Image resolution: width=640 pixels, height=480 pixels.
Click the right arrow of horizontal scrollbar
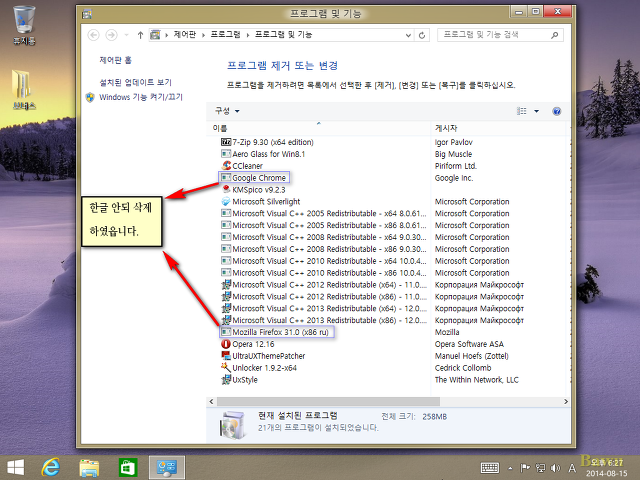pos(565,402)
